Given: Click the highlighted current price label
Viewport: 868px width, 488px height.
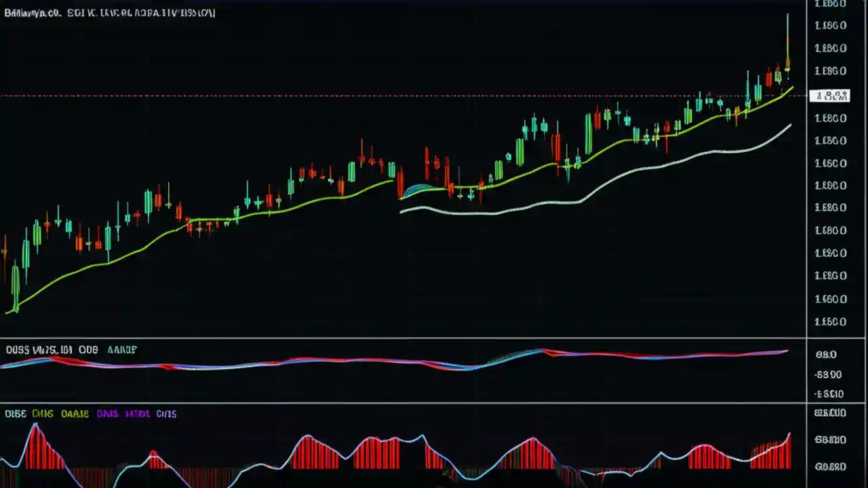Looking at the screenshot, I should 831,96.
